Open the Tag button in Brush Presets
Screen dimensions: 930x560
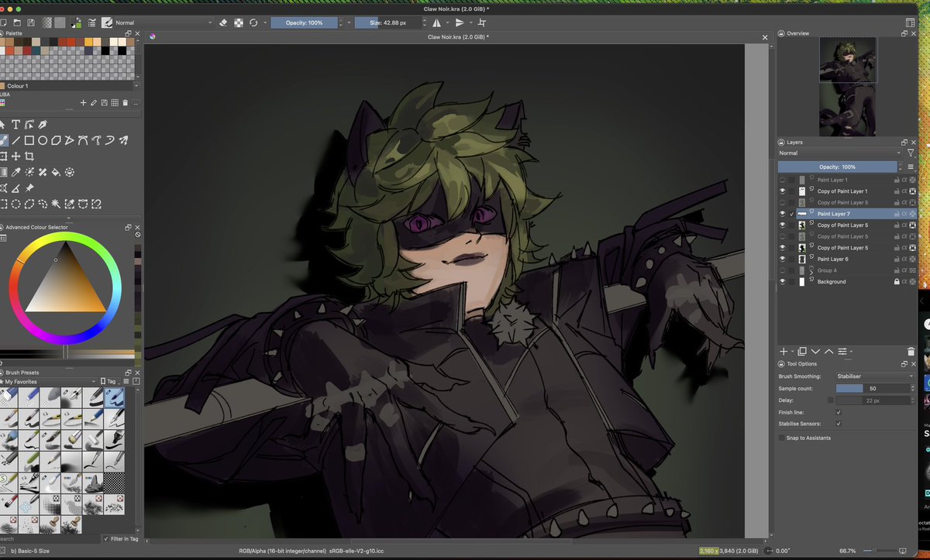[108, 381]
